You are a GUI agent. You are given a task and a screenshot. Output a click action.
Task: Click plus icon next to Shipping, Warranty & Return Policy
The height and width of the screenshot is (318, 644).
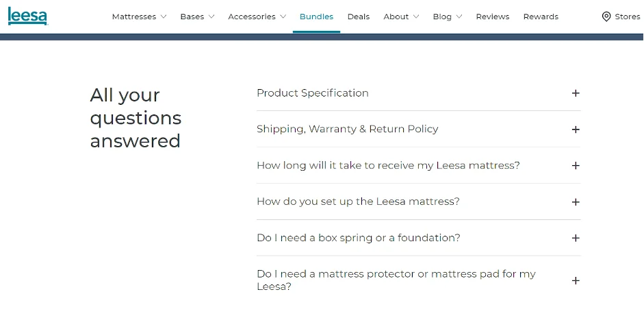576,130
